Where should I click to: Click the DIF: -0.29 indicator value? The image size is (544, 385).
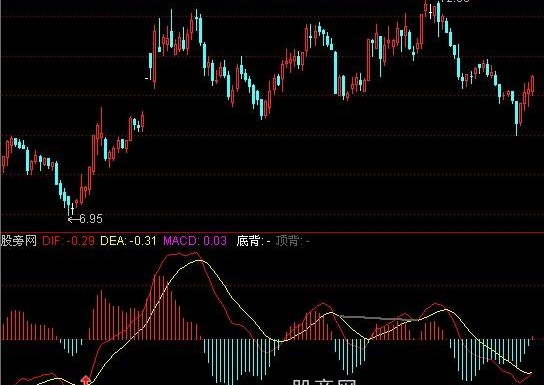click(68, 241)
